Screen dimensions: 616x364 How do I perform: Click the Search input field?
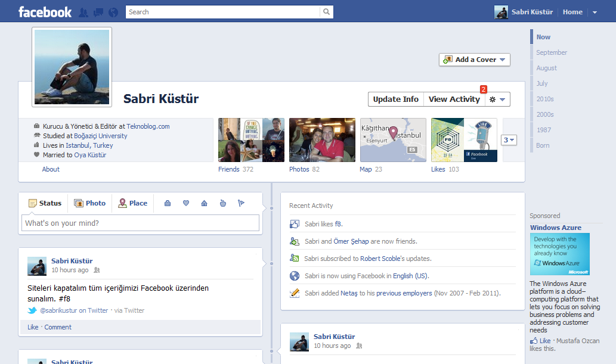tap(223, 12)
